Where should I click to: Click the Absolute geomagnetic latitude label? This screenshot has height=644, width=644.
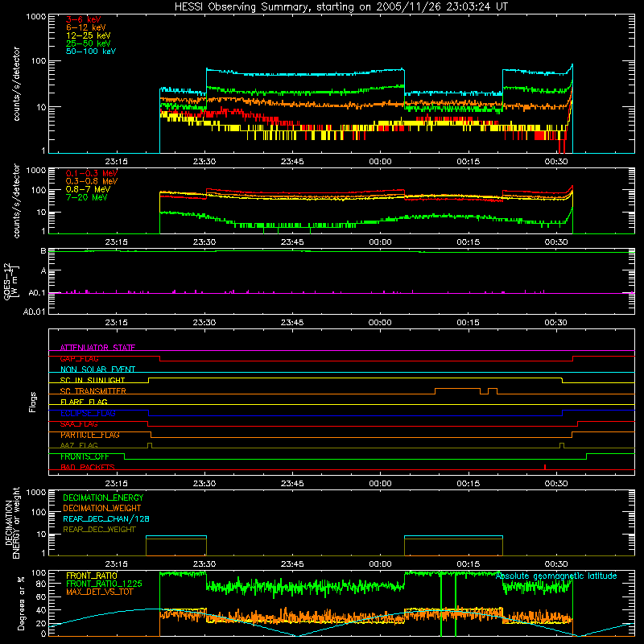pos(556,576)
